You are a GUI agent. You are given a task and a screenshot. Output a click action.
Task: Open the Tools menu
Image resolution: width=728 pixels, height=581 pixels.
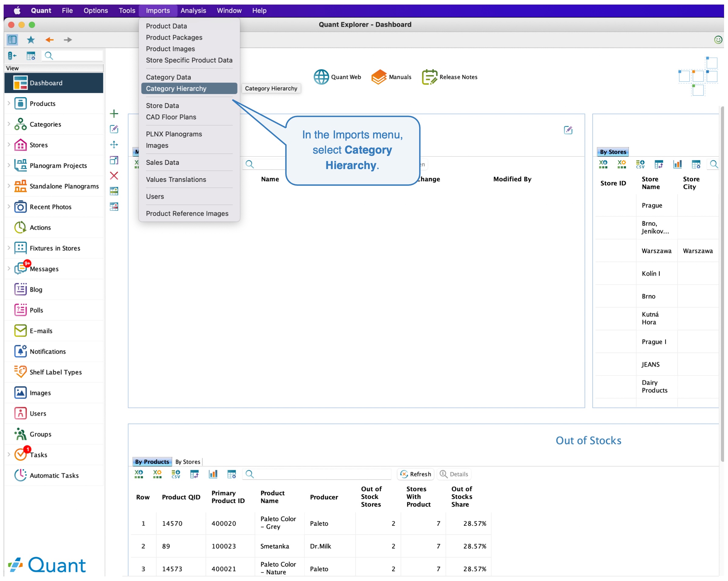[x=127, y=11]
